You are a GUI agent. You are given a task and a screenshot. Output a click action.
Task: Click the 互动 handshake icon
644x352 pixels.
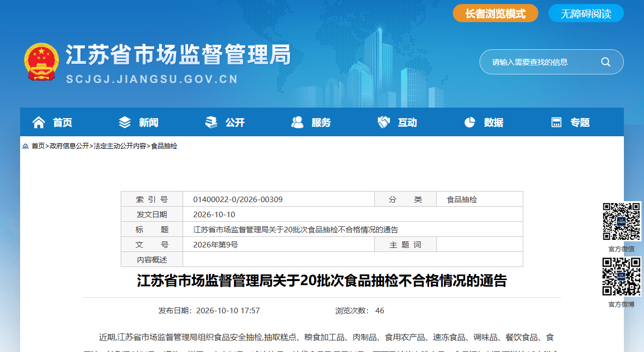click(x=384, y=122)
